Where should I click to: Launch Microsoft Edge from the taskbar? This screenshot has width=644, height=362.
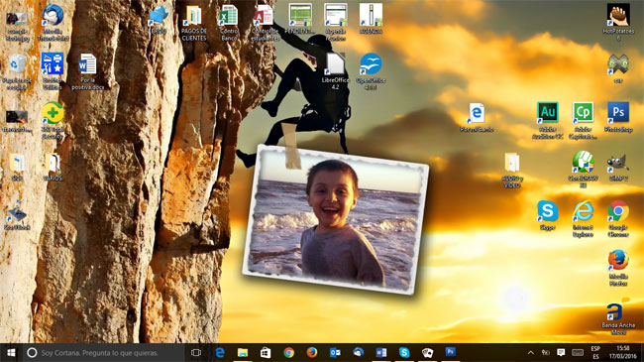coord(220,352)
